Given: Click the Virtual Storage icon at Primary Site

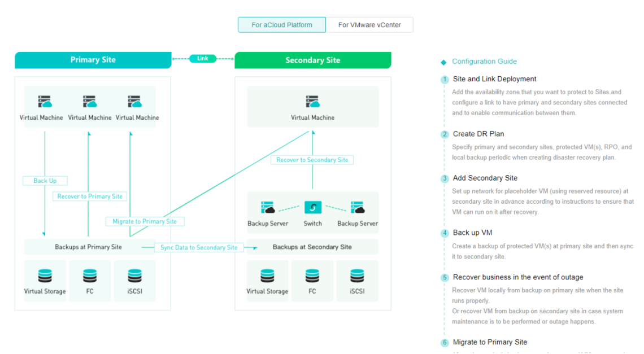Looking at the screenshot, I should [45, 276].
